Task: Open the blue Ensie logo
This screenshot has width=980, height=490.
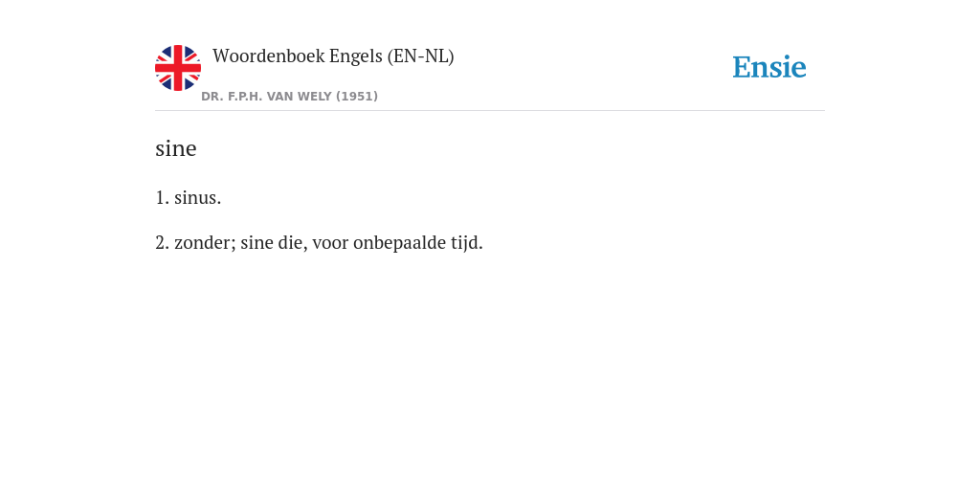Action: click(x=769, y=67)
